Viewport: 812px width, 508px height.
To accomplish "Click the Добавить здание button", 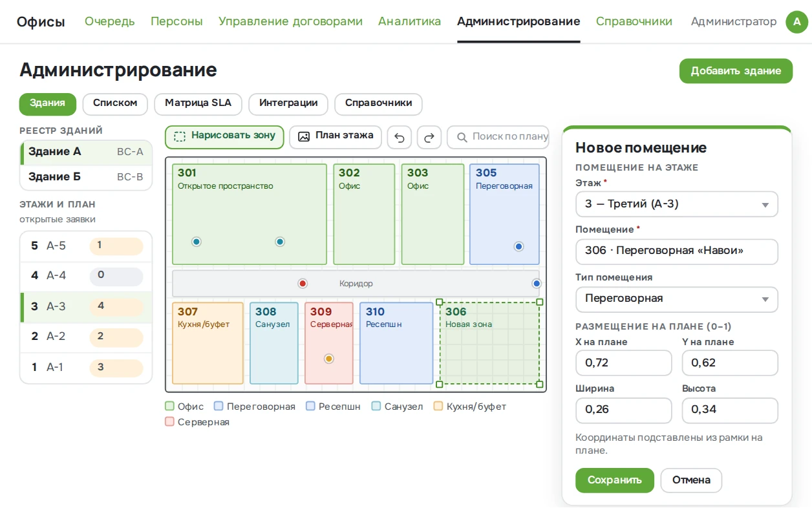I will 736,71.
